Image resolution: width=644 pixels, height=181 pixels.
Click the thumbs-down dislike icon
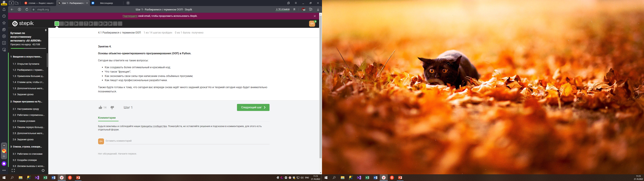coord(112,107)
